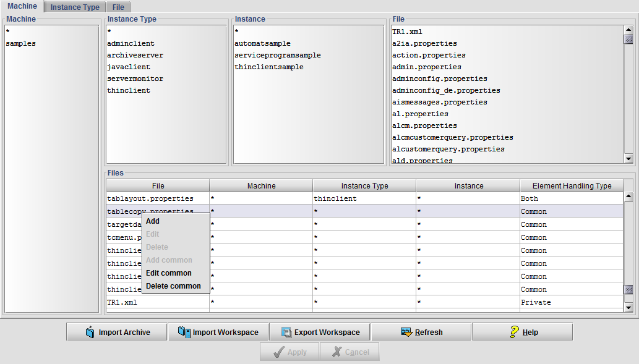Choose serviceprogramsample in Instance list

[x=277, y=56]
